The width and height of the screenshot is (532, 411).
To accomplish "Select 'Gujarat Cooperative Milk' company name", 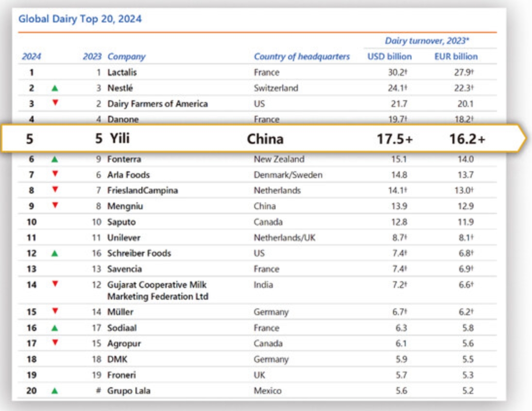I will pyautogui.click(x=157, y=285).
